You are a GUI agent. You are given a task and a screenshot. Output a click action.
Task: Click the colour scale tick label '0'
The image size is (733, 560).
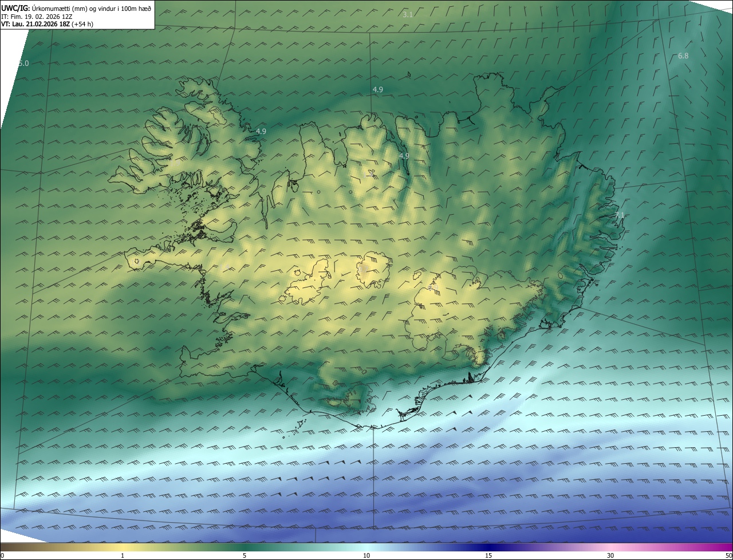pyautogui.click(x=2, y=555)
